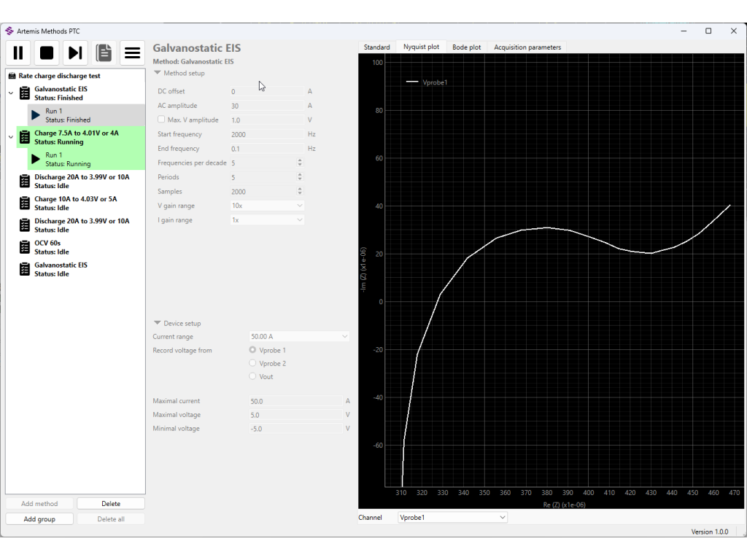The image size is (747, 560).
Task: Click the stop button icon
Action: pos(47,52)
